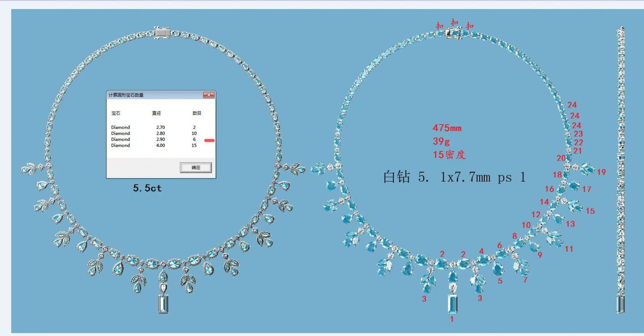This screenshot has width=644, height=336.
Task: Select the 宝石 column header
Action: click(116, 113)
